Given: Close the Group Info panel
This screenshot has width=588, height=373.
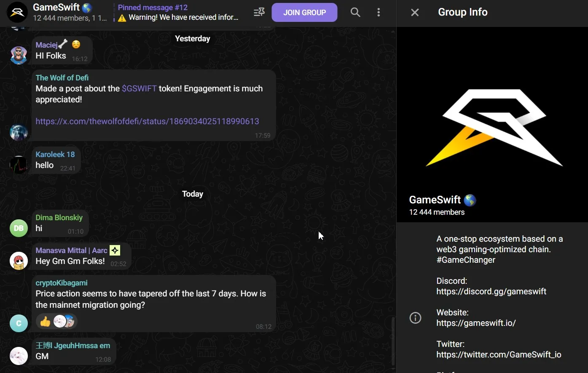Looking at the screenshot, I should [415, 12].
